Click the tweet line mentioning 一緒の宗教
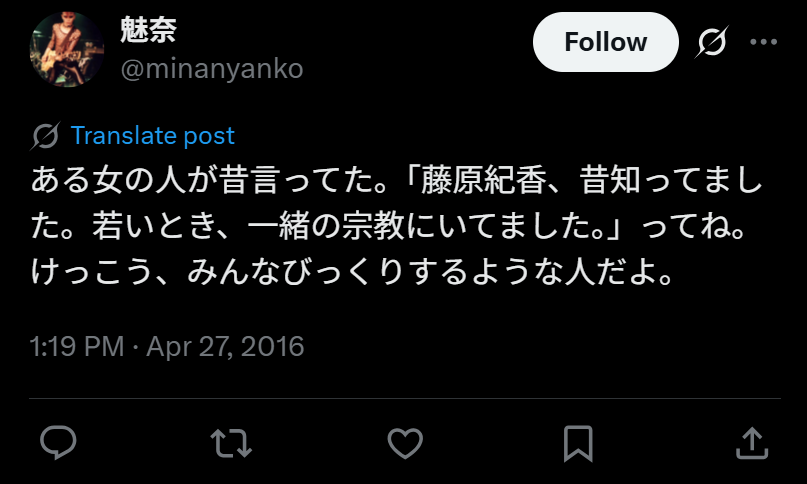This screenshot has width=807, height=484. pyautogui.click(x=389, y=226)
